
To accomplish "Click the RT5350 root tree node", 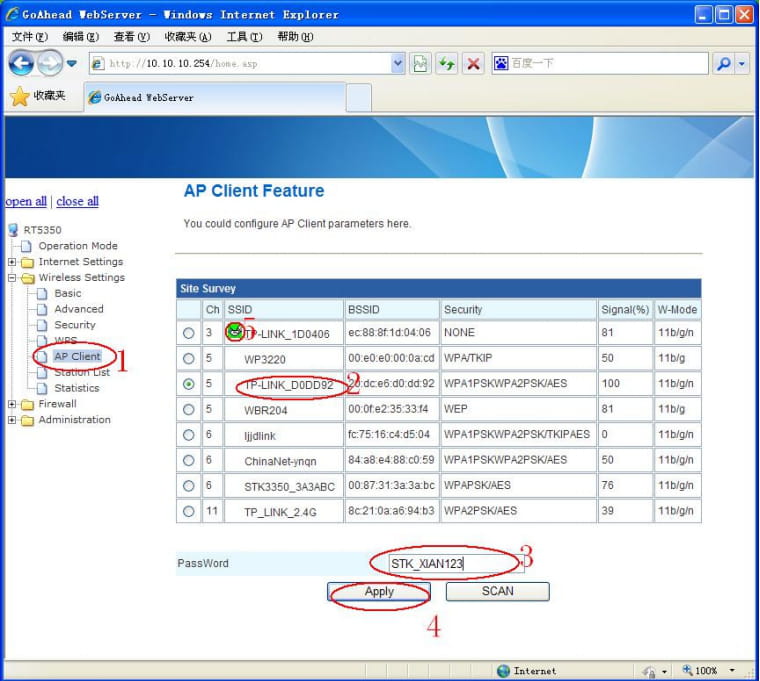I will click(42, 230).
